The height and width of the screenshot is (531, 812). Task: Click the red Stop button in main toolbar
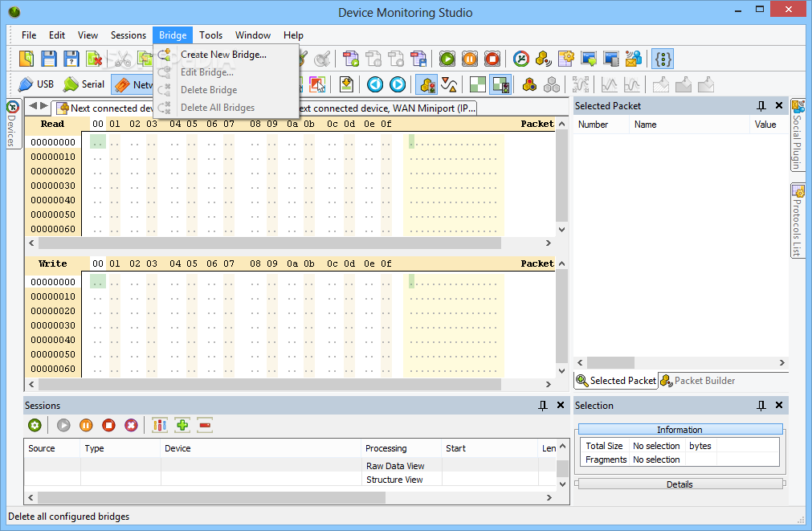(492, 59)
